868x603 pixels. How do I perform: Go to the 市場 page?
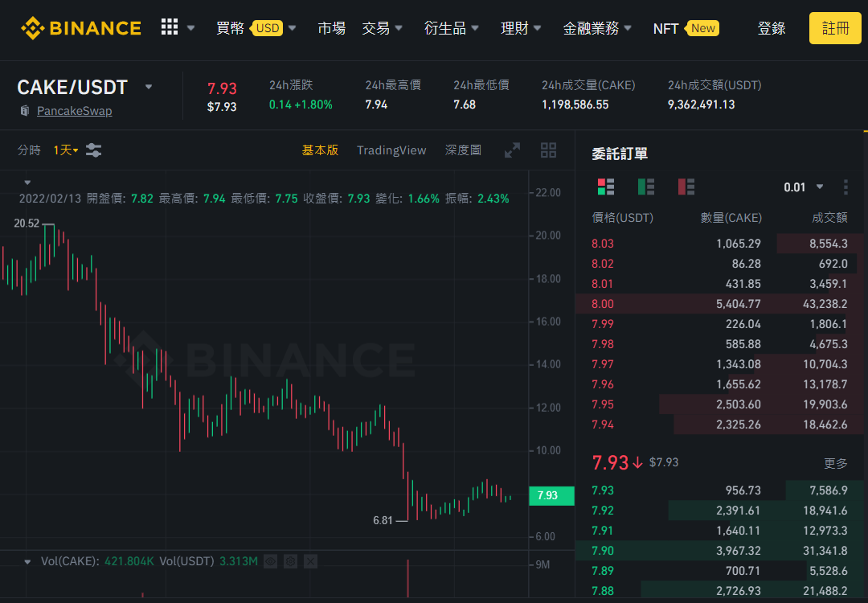332,27
